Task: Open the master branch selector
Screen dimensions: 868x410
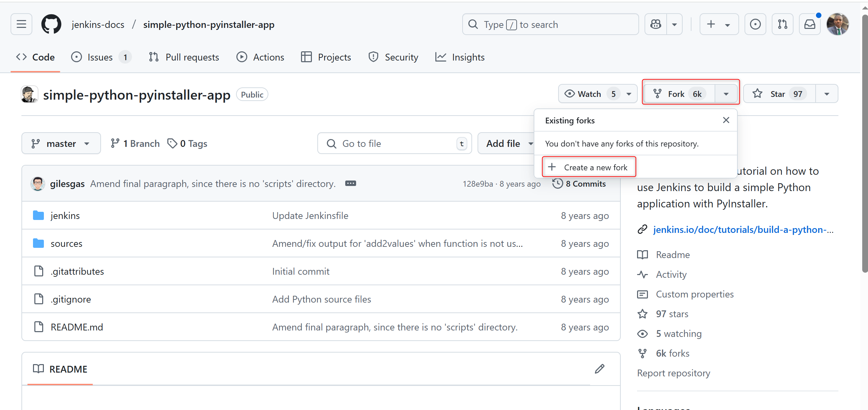Action: click(x=61, y=143)
